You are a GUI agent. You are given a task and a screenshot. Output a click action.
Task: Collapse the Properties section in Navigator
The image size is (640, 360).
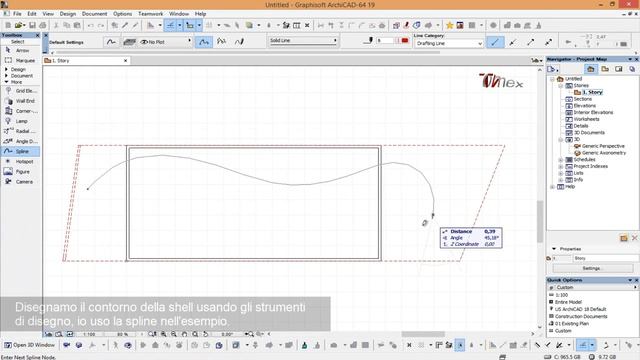[554, 249]
